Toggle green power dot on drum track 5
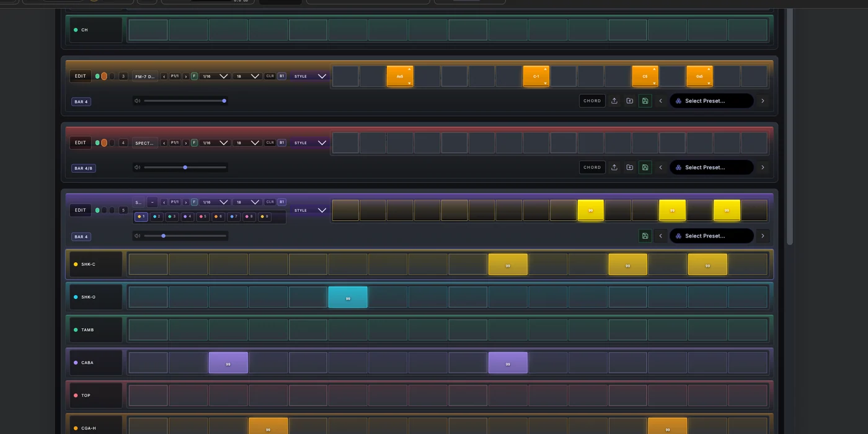The width and height of the screenshot is (868, 434). coord(97,210)
